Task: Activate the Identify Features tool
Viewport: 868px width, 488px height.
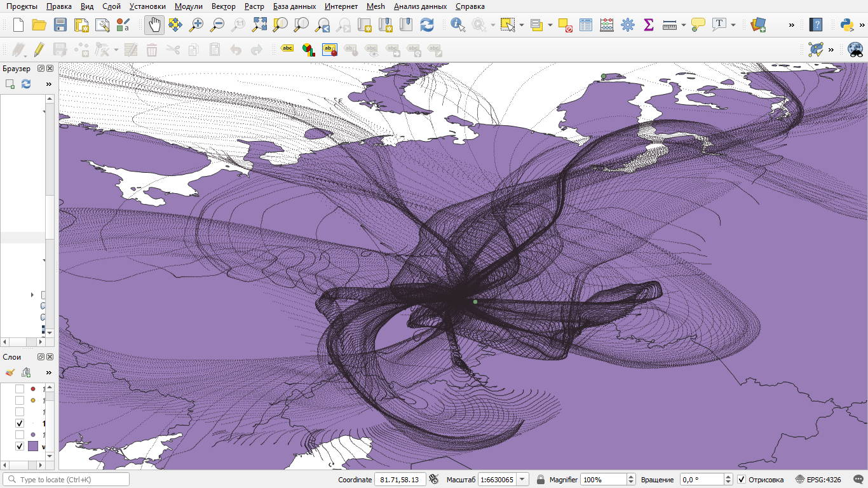Action: pyautogui.click(x=458, y=25)
